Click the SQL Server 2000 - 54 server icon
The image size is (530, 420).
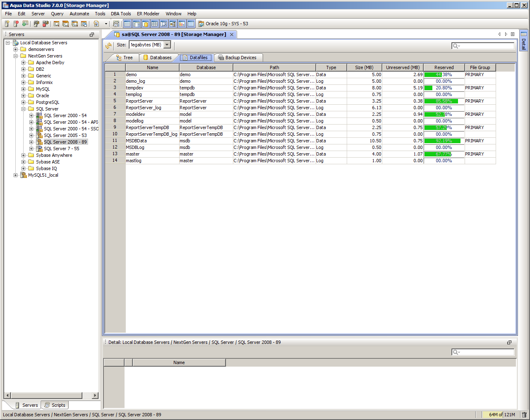coord(39,115)
